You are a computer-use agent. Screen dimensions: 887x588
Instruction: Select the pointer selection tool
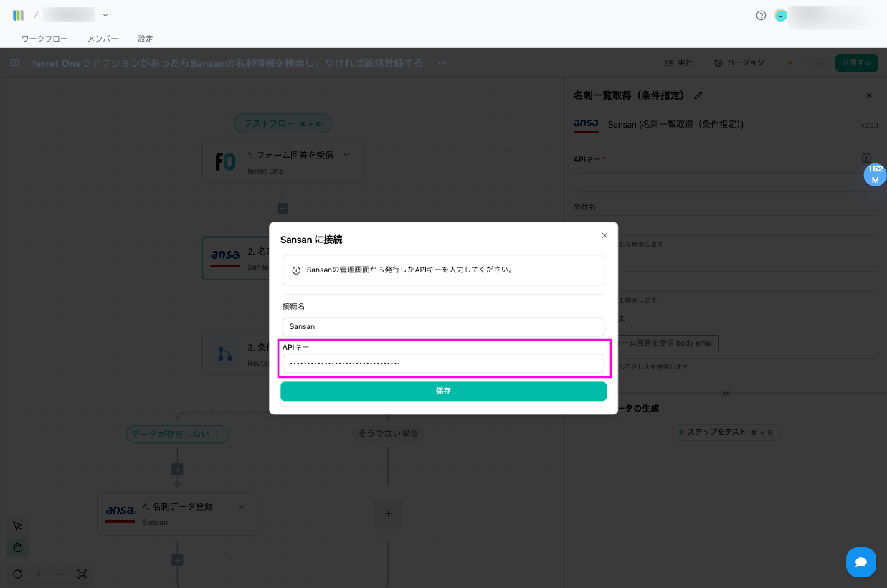18,526
